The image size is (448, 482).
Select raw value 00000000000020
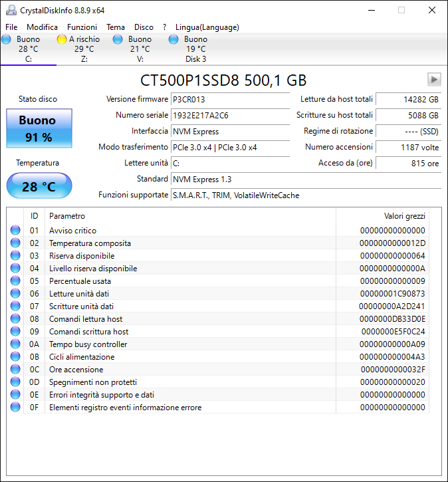[x=392, y=382]
